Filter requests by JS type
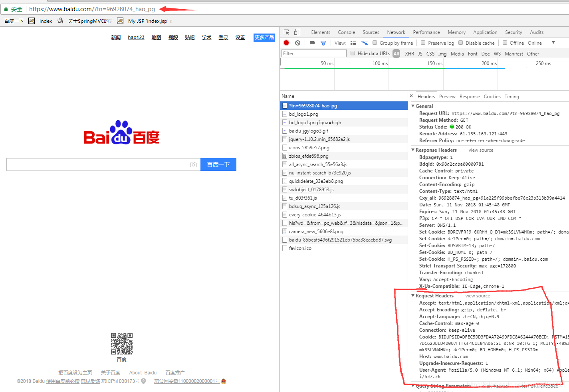Image resolution: width=569 pixels, height=392 pixels. pyautogui.click(x=420, y=53)
